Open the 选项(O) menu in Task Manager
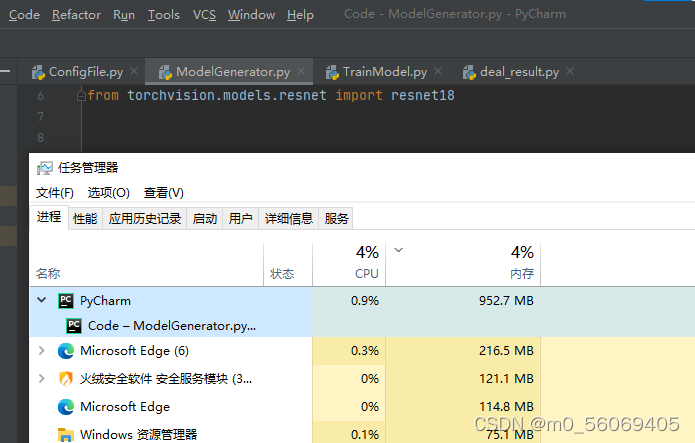This screenshot has width=695, height=443. 109,193
